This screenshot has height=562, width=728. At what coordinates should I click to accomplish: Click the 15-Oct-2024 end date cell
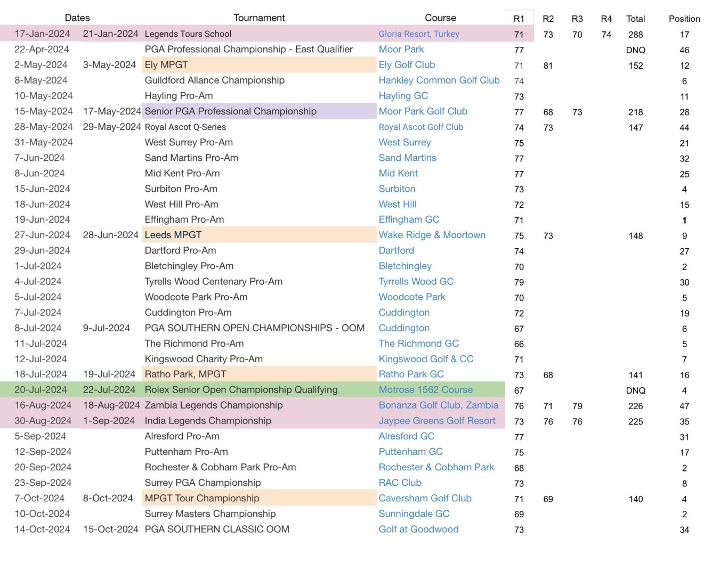pyautogui.click(x=111, y=529)
